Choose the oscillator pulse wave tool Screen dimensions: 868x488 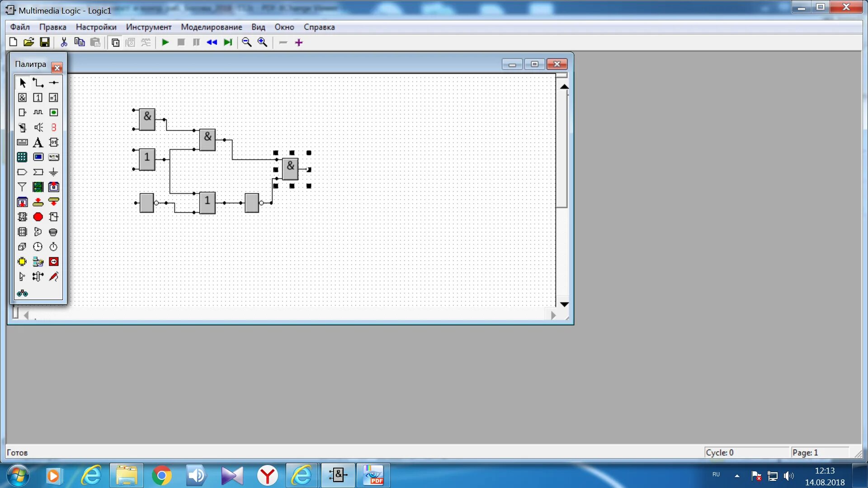coord(38,113)
